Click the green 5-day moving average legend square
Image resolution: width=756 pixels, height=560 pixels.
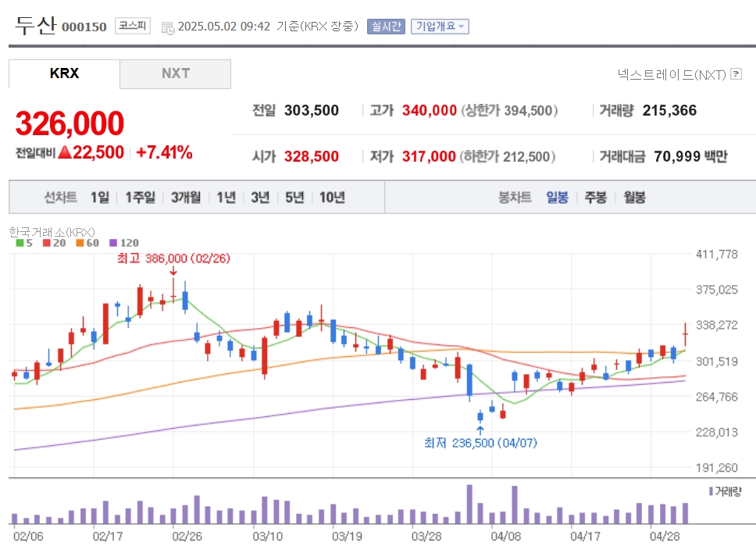pyautogui.click(x=20, y=243)
